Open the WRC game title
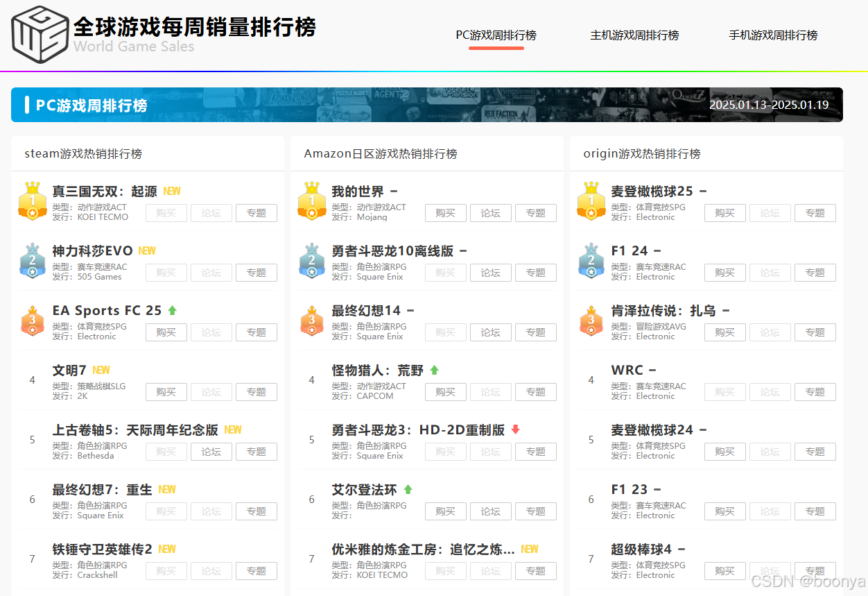868x596 pixels. [627, 371]
